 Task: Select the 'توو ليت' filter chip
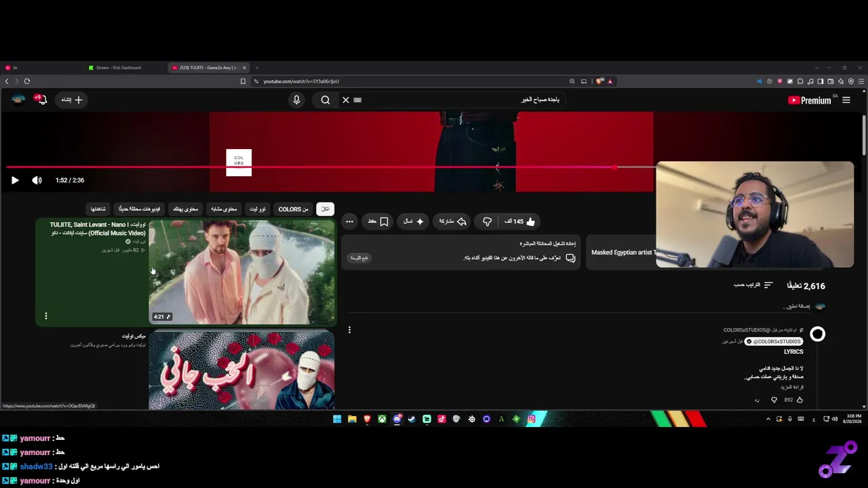point(258,209)
